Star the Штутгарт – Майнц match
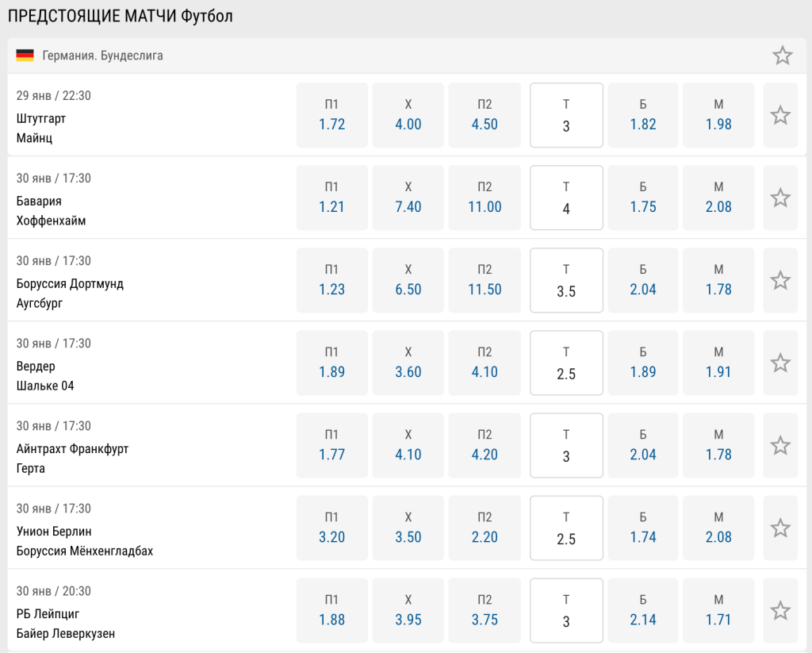The height and width of the screenshot is (653, 812). (780, 115)
